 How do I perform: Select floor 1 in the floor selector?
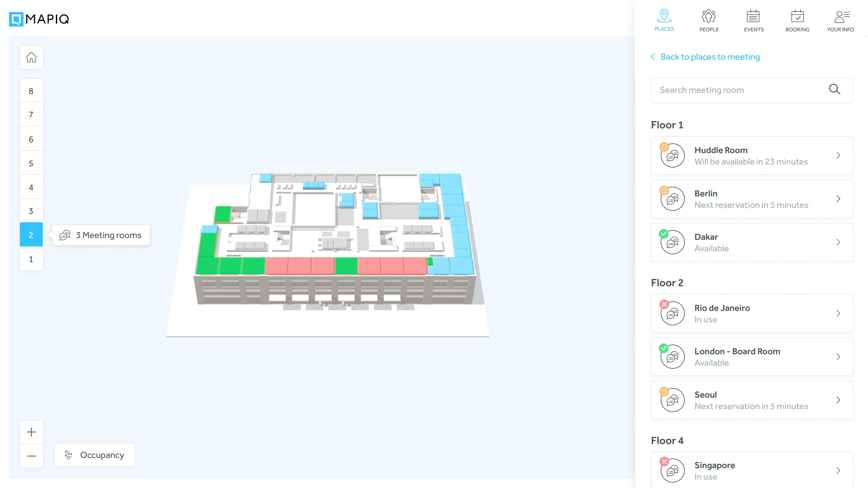31,259
